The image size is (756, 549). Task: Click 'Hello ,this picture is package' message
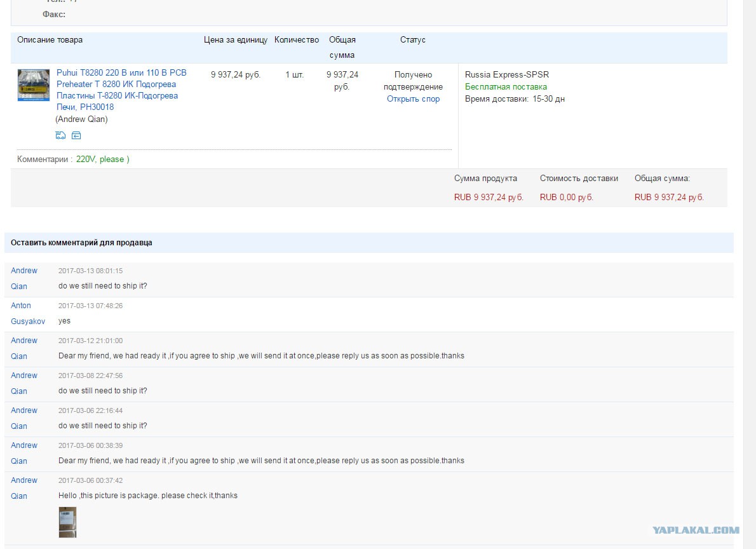coord(148,496)
